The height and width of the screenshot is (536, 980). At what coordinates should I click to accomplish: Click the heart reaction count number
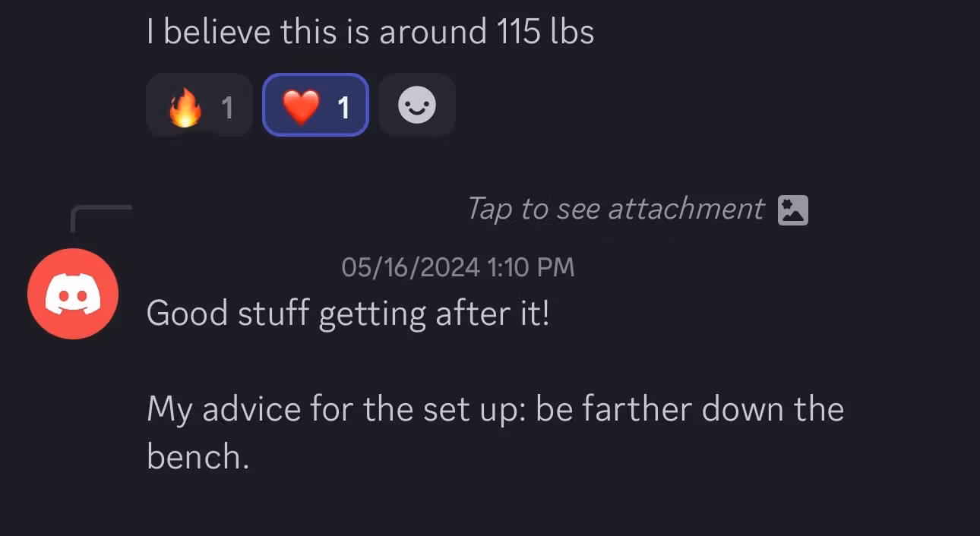[343, 109]
